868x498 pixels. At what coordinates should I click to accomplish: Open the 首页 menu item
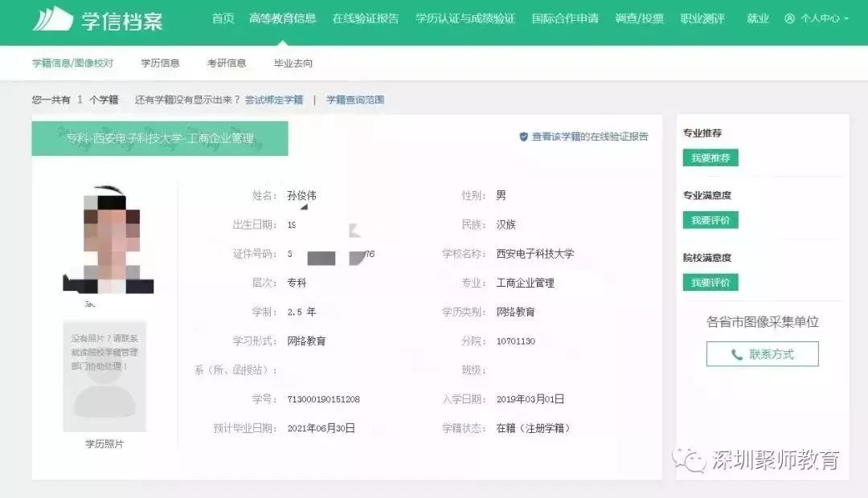tap(223, 18)
